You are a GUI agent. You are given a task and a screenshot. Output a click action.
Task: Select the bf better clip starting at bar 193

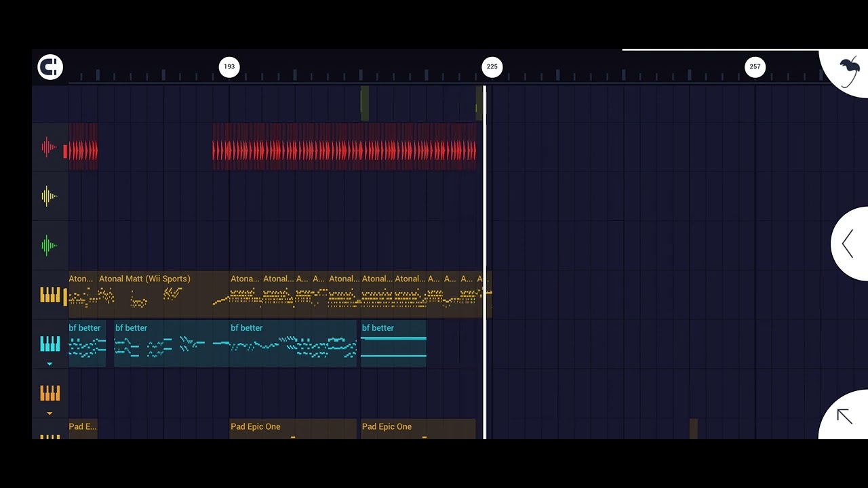point(293,344)
